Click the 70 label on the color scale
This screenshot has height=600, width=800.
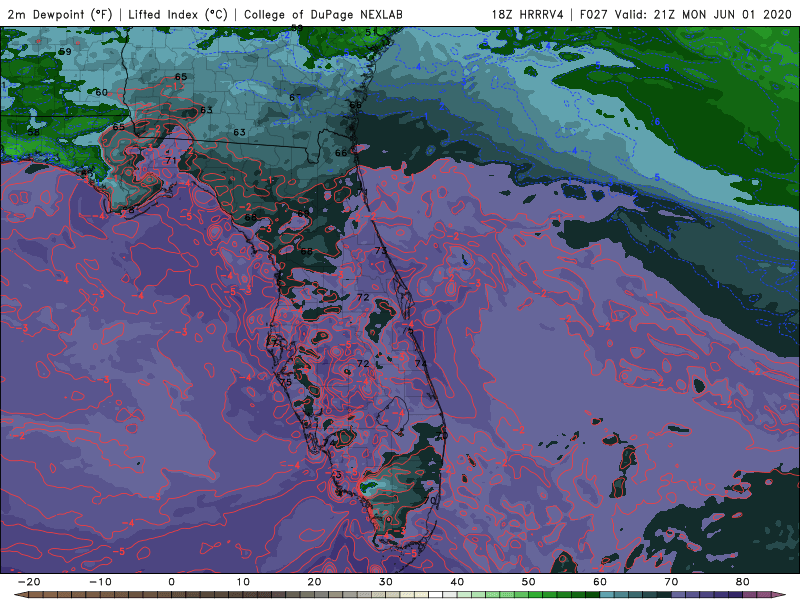tap(671, 582)
